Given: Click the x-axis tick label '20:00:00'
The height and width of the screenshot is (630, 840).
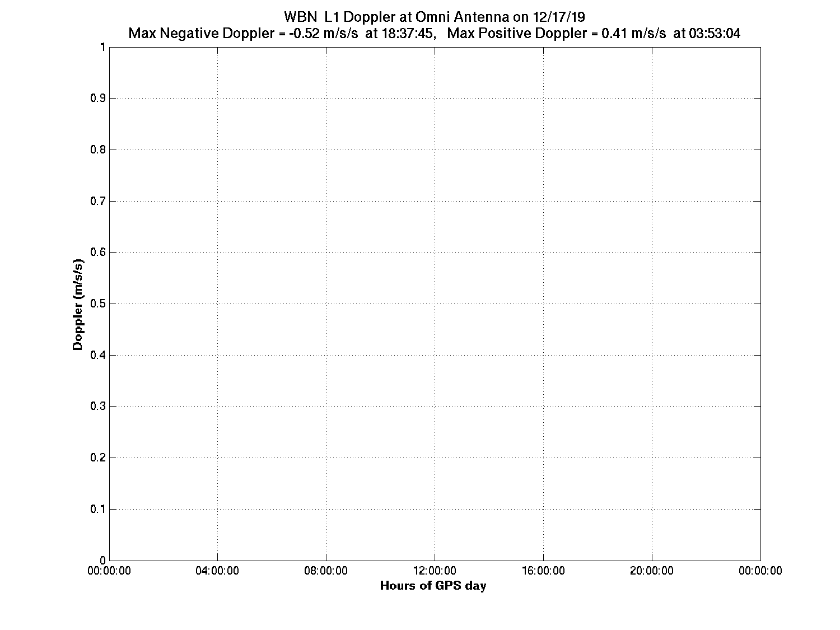Looking at the screenshot, I should [652, 571].
